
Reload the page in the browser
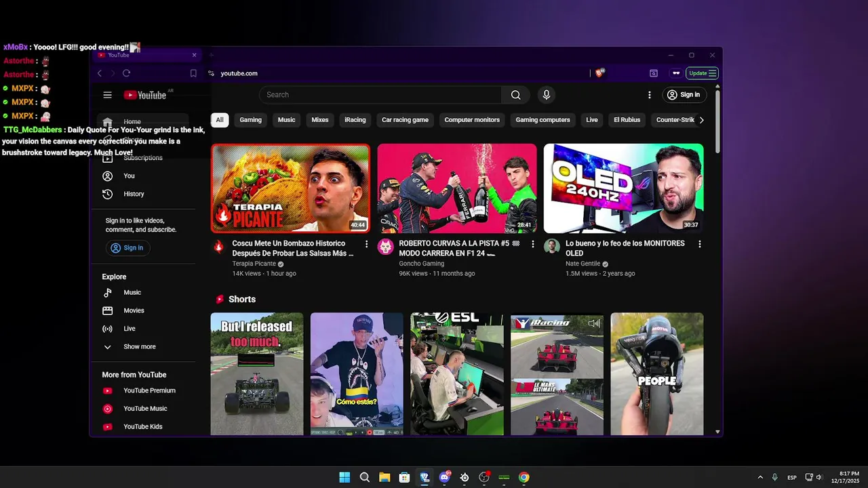(x=126, y=73)
